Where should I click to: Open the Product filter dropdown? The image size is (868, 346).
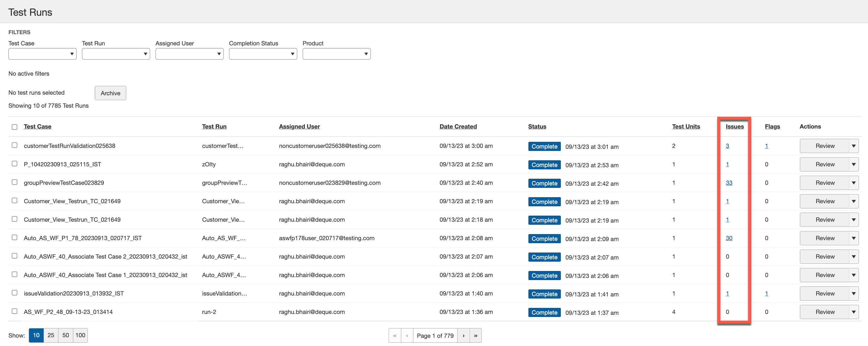[336, 54]
